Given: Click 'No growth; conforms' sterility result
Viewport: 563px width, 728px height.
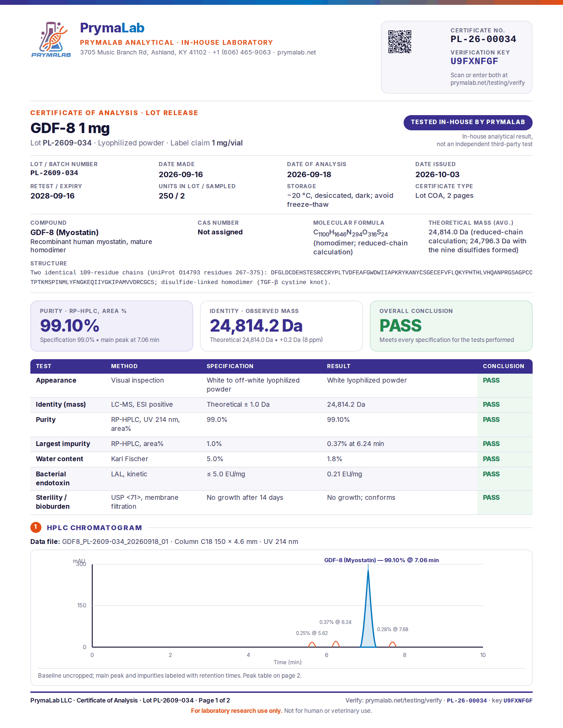Looking at the screenshot, I should tap(361, 497).
